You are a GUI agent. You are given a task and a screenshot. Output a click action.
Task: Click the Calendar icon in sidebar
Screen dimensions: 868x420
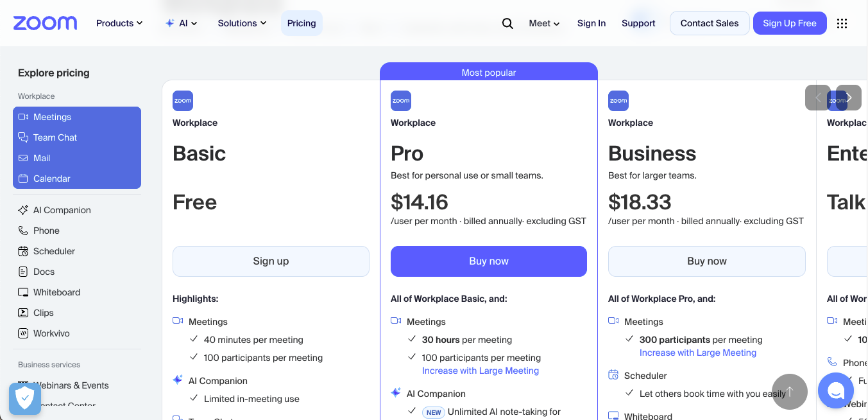(23, 179)
